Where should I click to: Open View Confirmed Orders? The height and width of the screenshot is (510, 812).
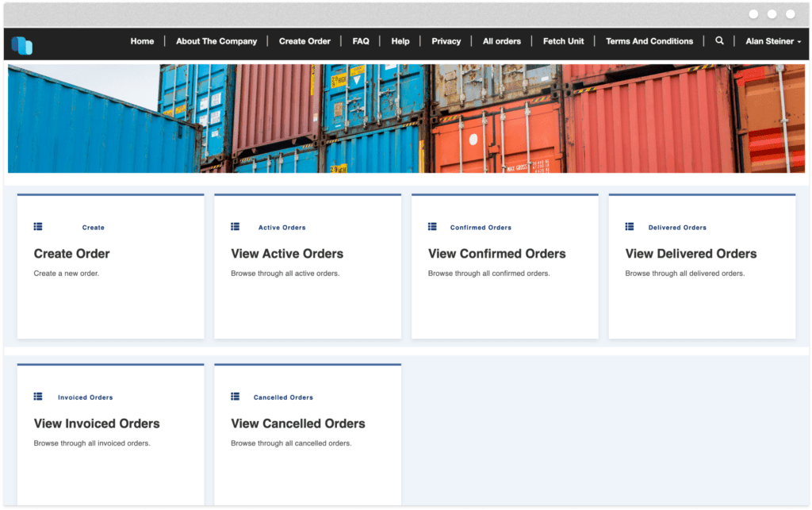(496, 254)
